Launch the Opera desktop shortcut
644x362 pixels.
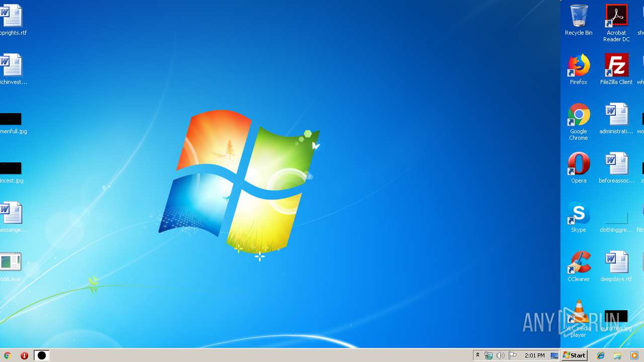click(579, 168)
